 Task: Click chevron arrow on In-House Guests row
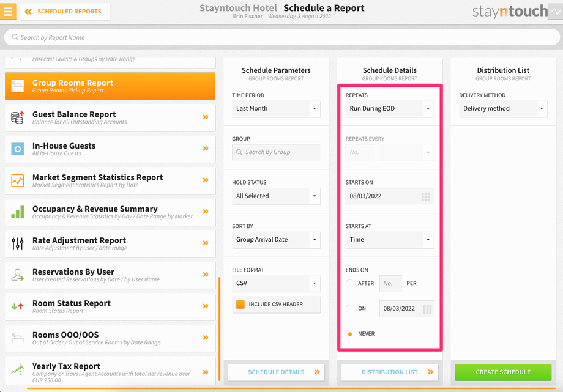(206, 149)
